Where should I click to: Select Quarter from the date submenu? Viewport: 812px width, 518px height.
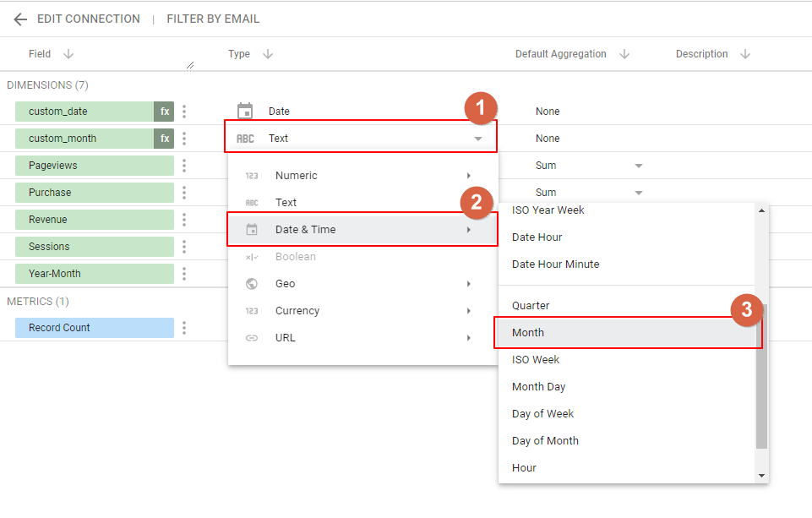(x=531, y=306)
